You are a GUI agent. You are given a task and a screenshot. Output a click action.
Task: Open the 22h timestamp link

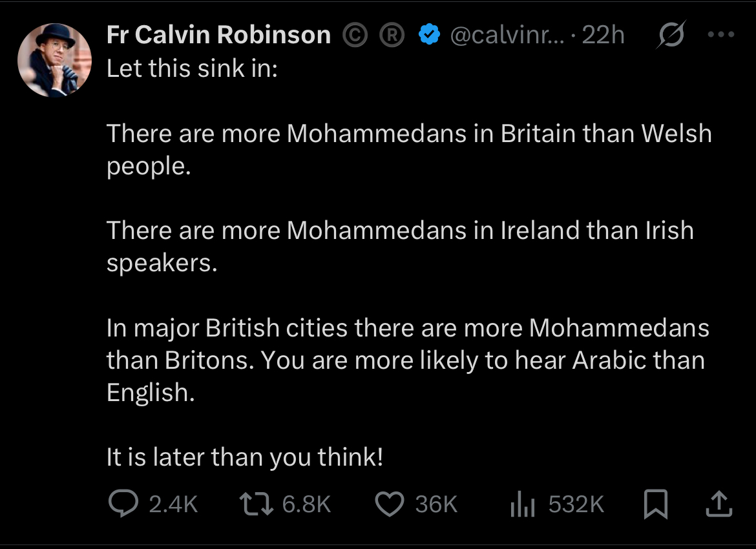pyautogui.click(x=604, y=35)
